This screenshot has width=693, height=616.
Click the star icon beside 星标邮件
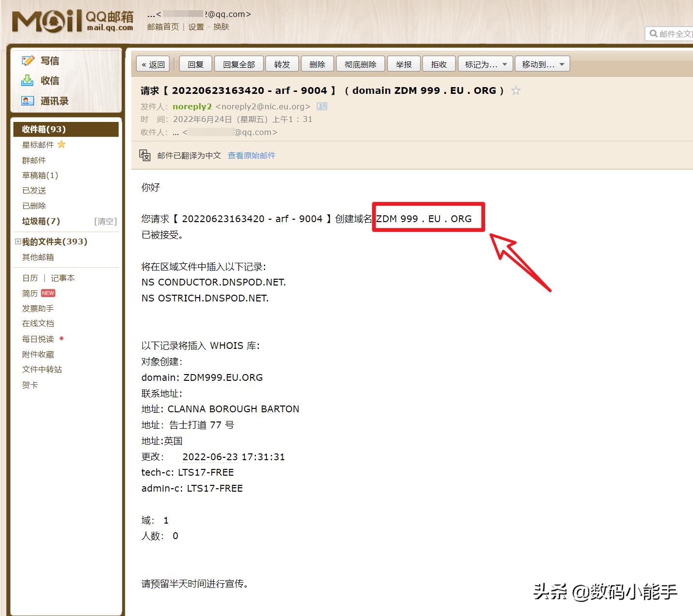pyautogui.click(x=61, y=144)
